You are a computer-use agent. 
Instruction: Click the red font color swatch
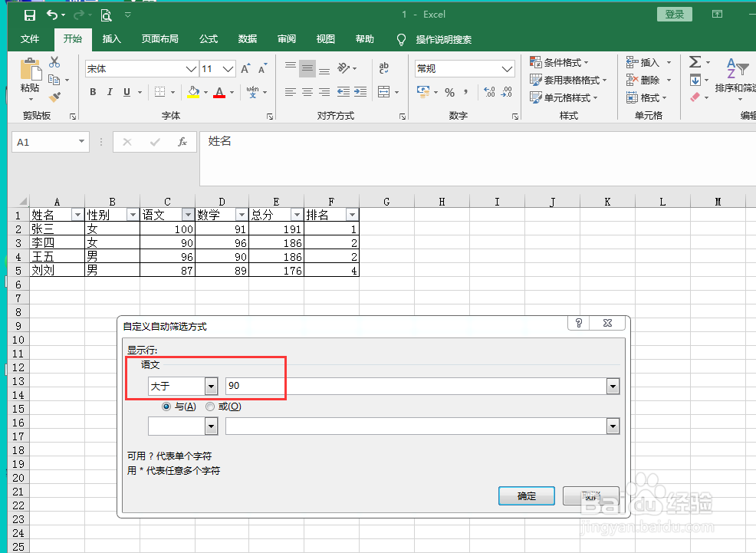tap(219, 91)
